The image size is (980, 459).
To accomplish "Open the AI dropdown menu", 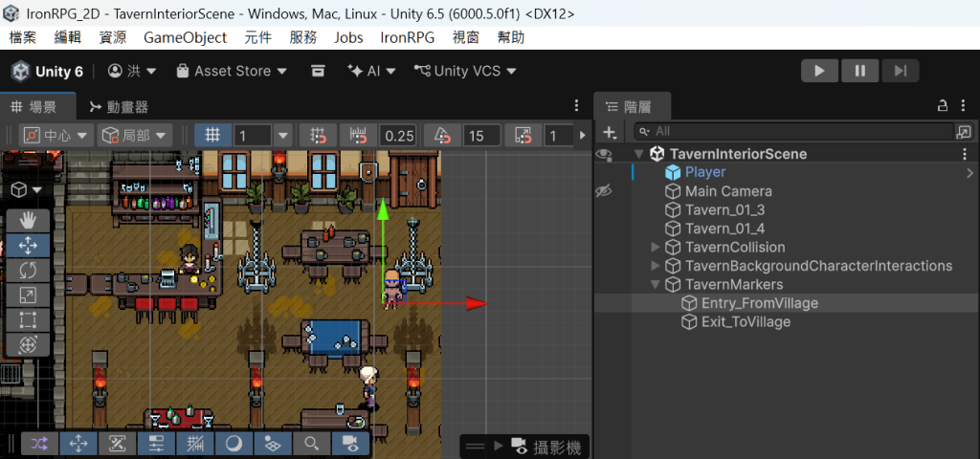I will point(372,71).
